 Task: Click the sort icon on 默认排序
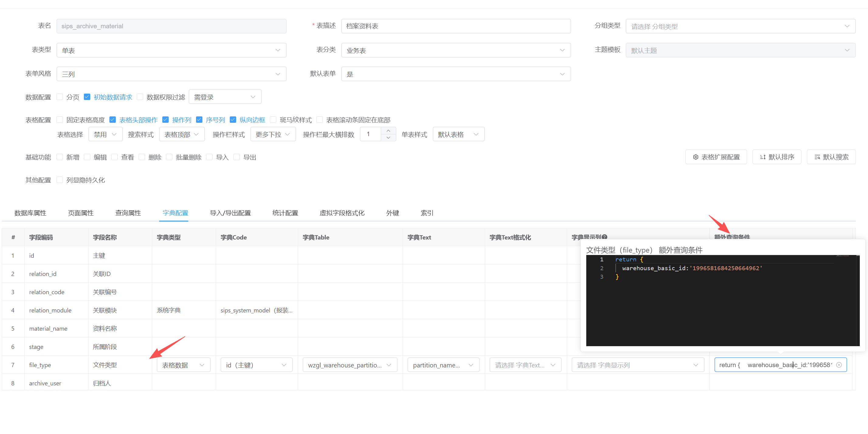click(x=763, y=157)
